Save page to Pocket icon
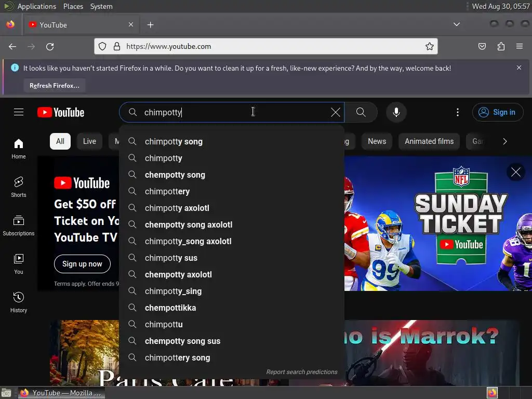 click(x=482, y=46)
